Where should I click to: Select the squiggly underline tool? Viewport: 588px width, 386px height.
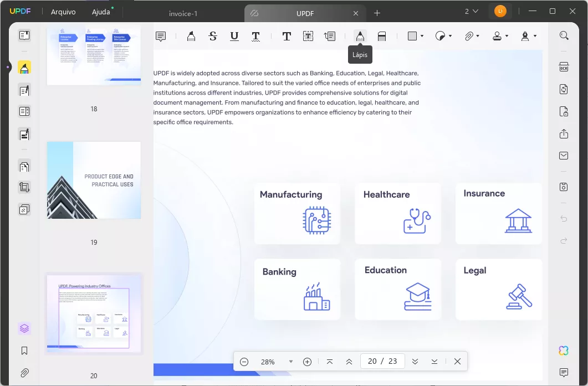[256, 35]
